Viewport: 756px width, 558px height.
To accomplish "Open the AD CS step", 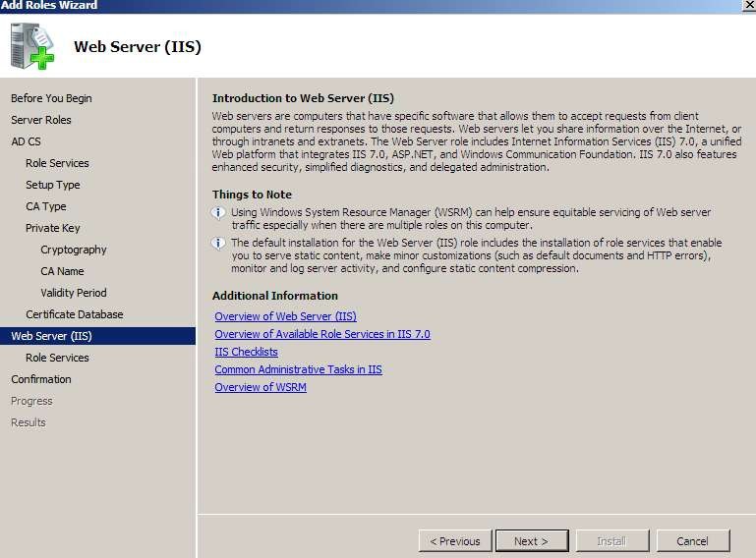I will point(26,141).
